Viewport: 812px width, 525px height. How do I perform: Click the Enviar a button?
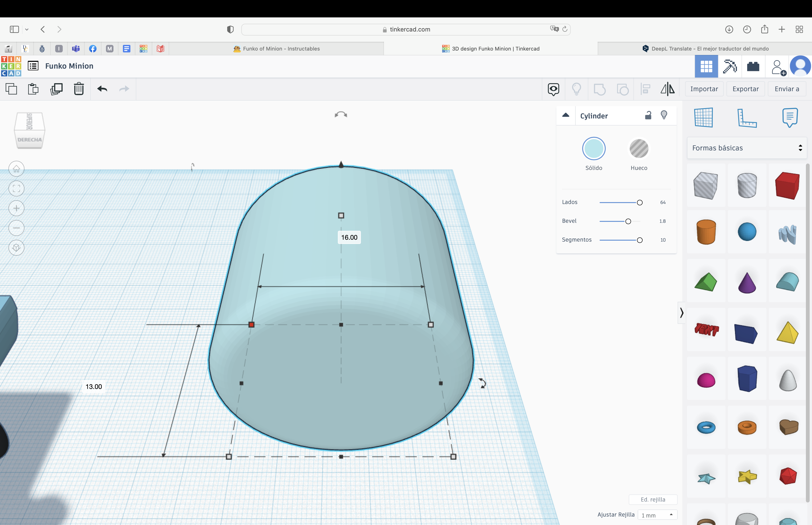[x=787, y=89]
